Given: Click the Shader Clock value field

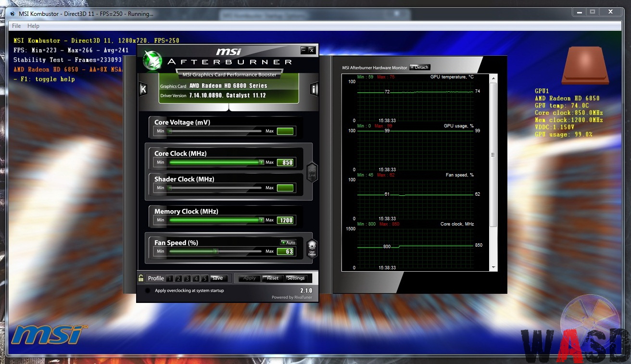Looking at the screenshot, I should coord(285,188).
